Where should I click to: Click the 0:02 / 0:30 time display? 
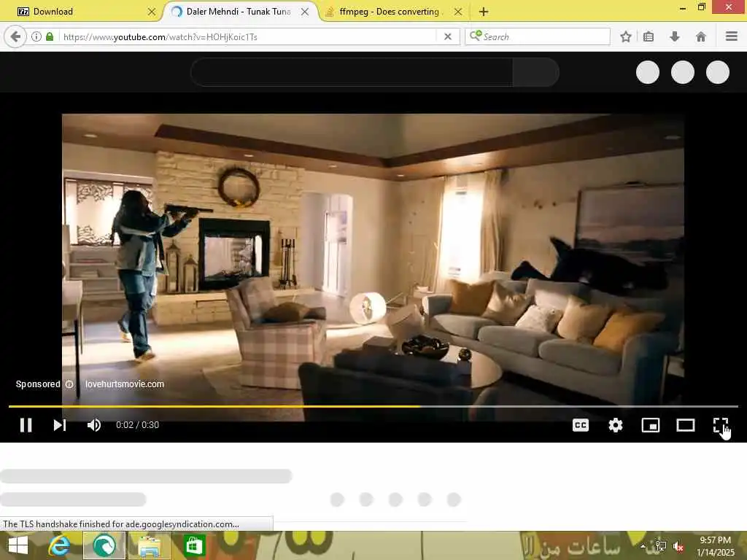[x=138, y=425]
